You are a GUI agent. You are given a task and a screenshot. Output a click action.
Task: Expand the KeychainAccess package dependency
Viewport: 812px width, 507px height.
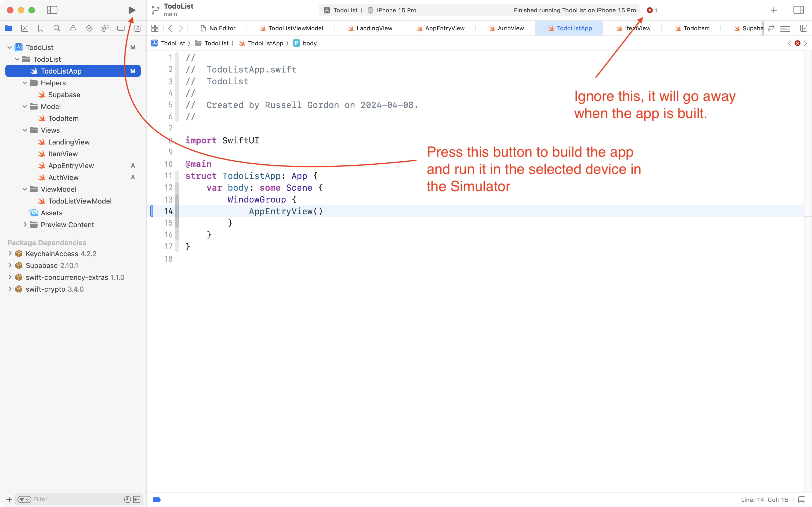(10, 253)
